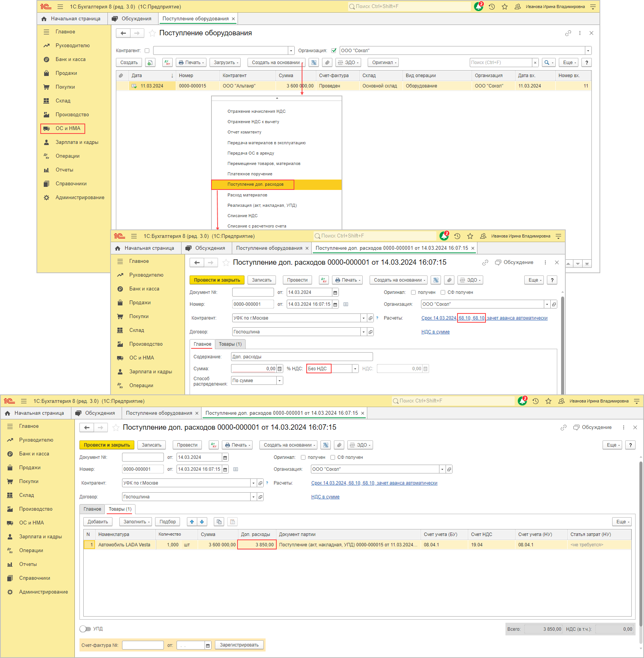644x658 pixels.
Task: Switch to Главное tab in bottom document window
Action: tap(92, 509)
